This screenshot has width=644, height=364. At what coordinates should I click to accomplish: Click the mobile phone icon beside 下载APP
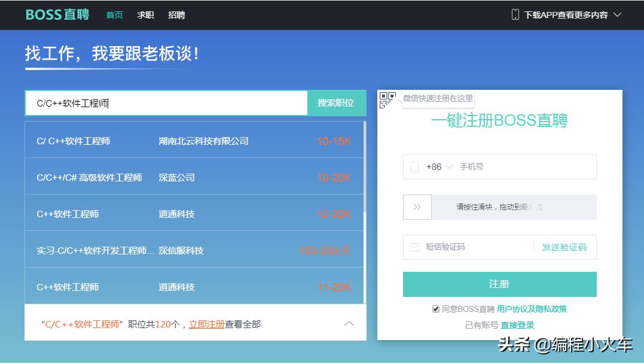(x=515, y=14)
